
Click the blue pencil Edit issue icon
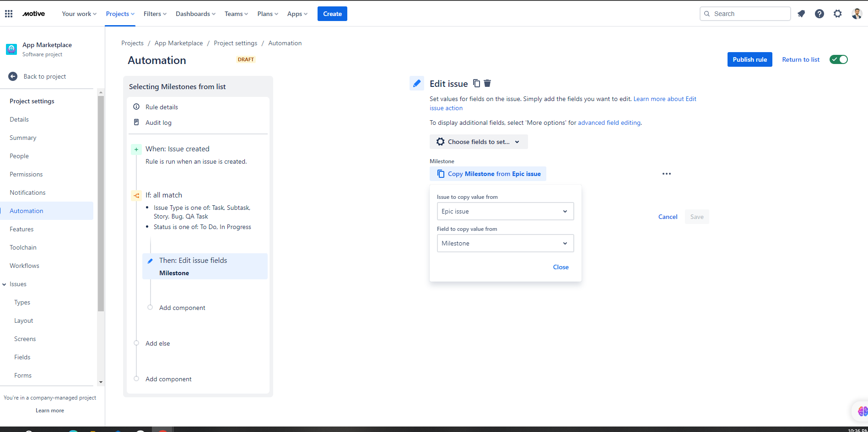click(417, 83)
